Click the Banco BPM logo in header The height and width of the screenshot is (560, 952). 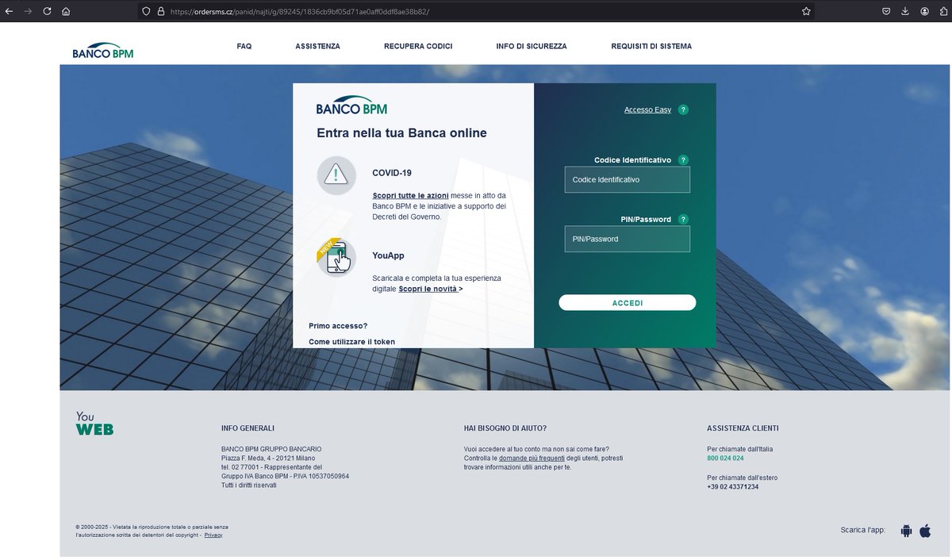click(102, 50)
